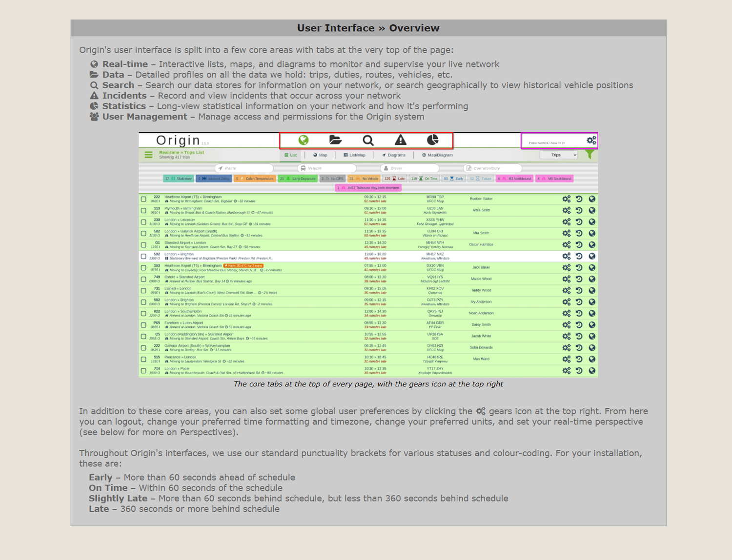
Task: Open the Real-time globe tab icon
Action: pos(304,140)
